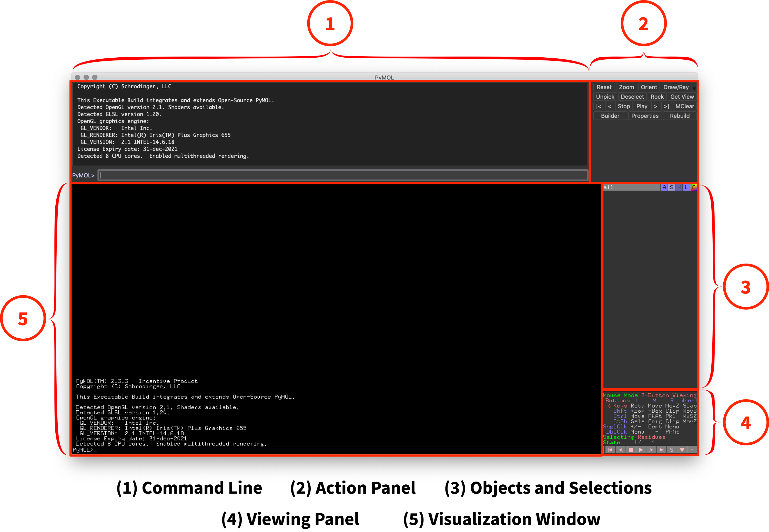769x532 pixels.
Task: Open the H (Hide) menu for all
Action: 679,187
